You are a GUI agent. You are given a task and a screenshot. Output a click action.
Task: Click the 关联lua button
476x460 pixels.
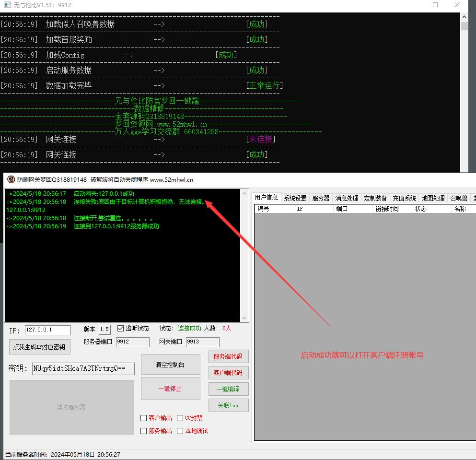228,405
